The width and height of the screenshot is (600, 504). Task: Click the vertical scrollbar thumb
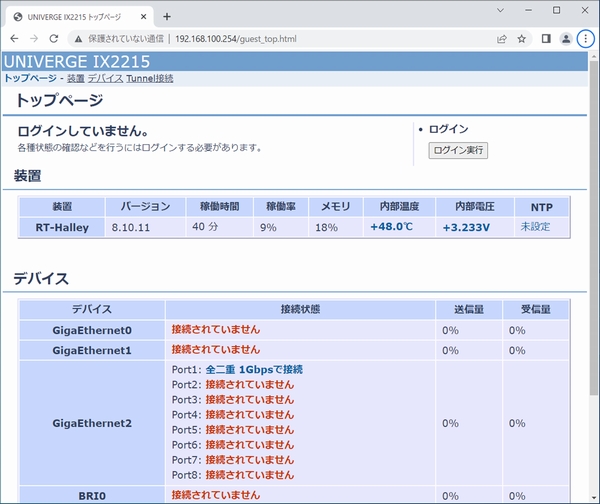coord(594,228)
